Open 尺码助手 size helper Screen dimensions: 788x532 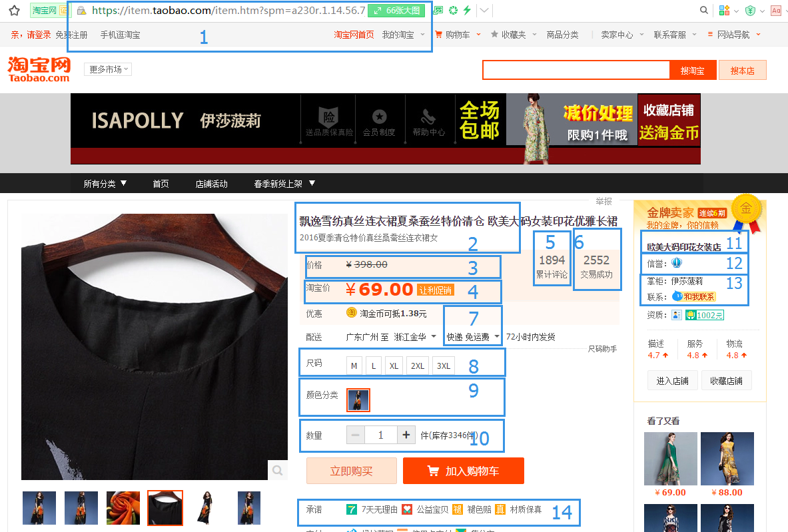pos(602,349)
